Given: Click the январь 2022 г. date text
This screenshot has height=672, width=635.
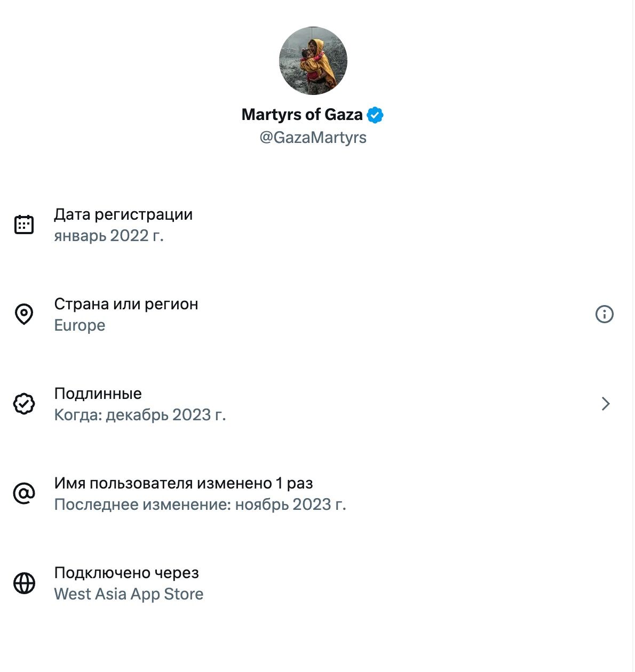Looking at the screenshot, I should (109, 236).
